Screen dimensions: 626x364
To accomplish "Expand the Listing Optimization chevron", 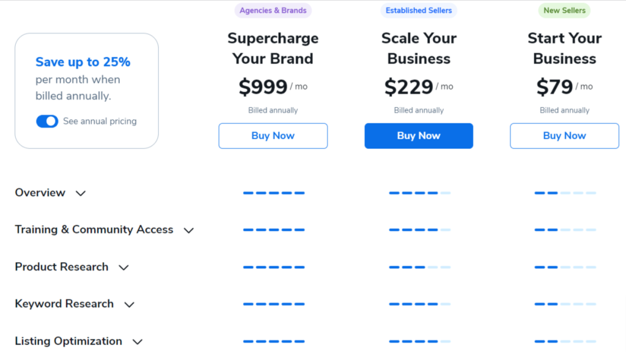I will 138,341.
